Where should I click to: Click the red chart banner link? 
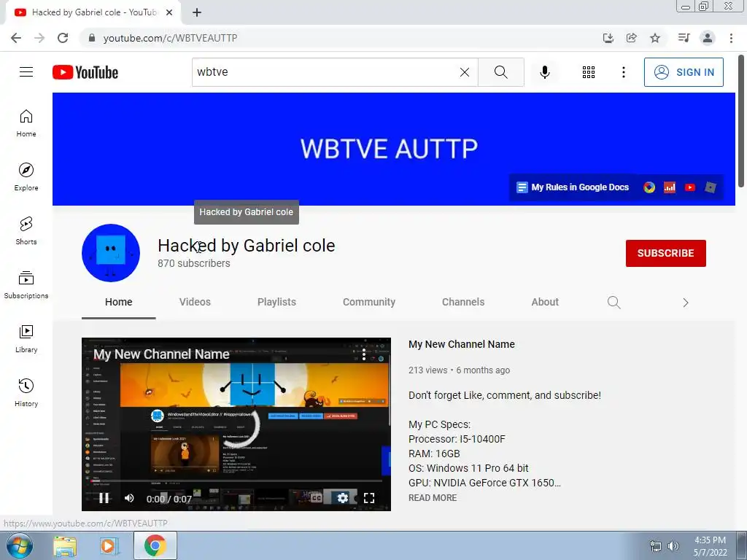coord(670,187)
